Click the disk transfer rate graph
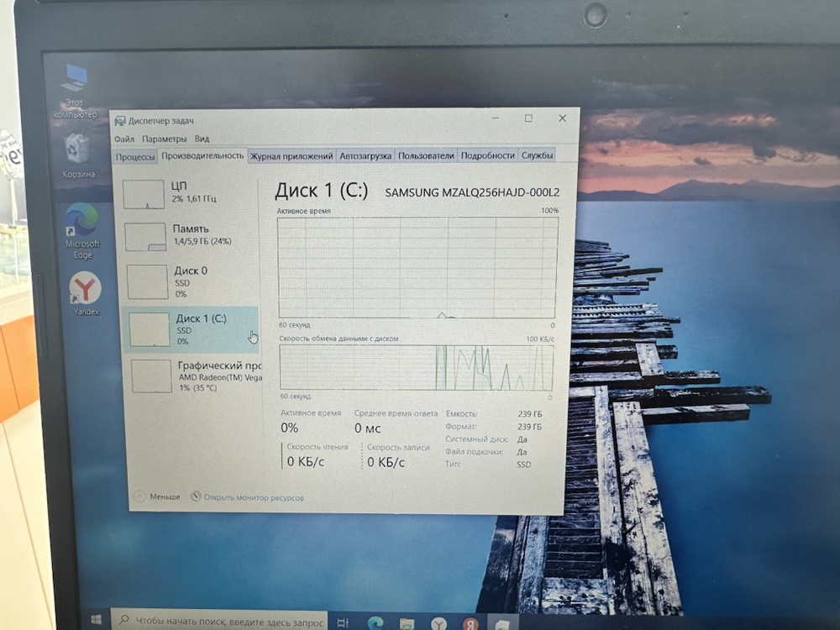This screenshot has width=840, height=630. (417, 368)
